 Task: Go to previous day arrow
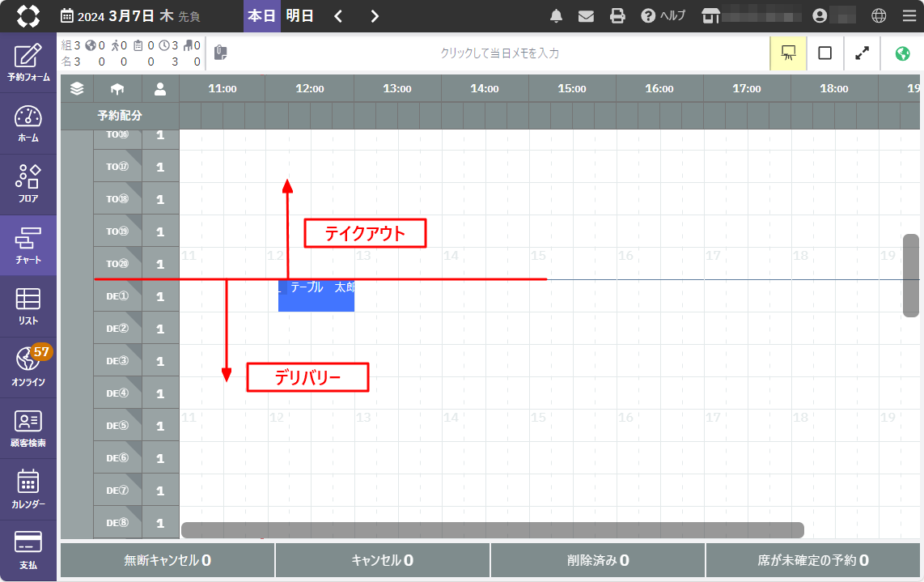(339, 16)
